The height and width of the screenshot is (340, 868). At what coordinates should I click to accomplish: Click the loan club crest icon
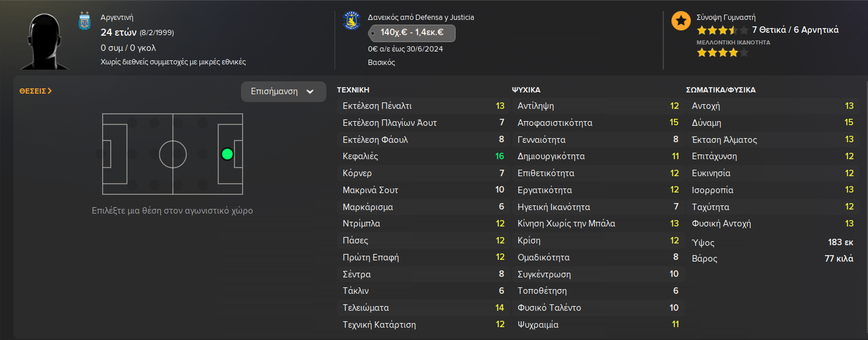(x=352, y=21)
